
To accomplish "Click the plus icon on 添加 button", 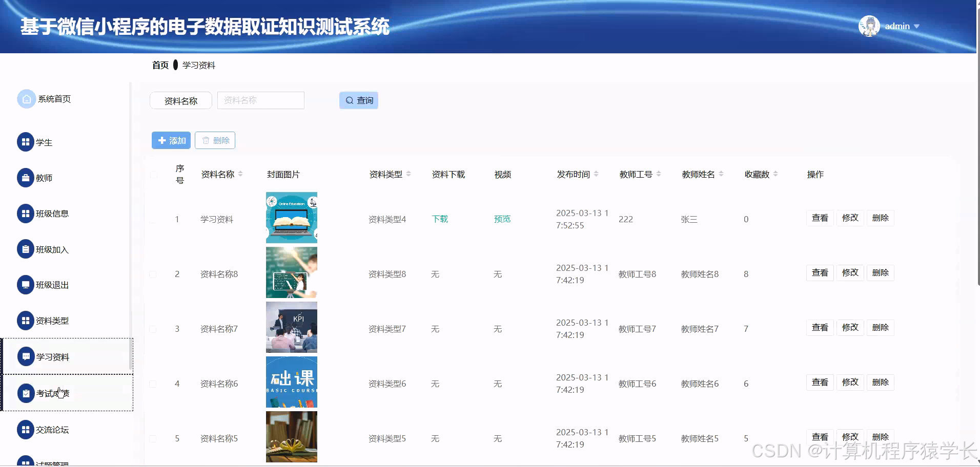I will 161,140.
